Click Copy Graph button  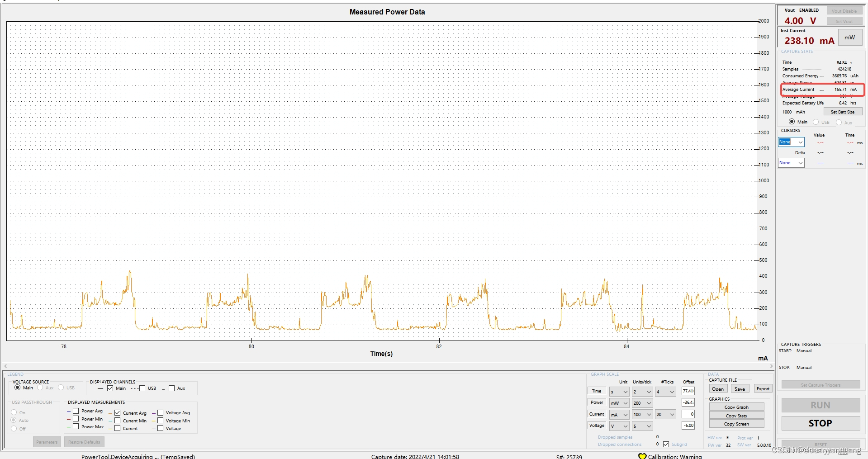pos(736,407)
